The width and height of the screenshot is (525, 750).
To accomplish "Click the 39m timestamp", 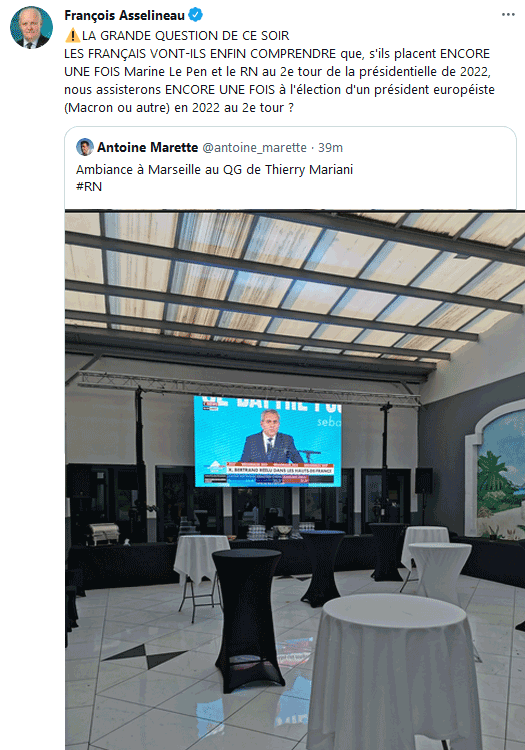I will pos(330,148).
